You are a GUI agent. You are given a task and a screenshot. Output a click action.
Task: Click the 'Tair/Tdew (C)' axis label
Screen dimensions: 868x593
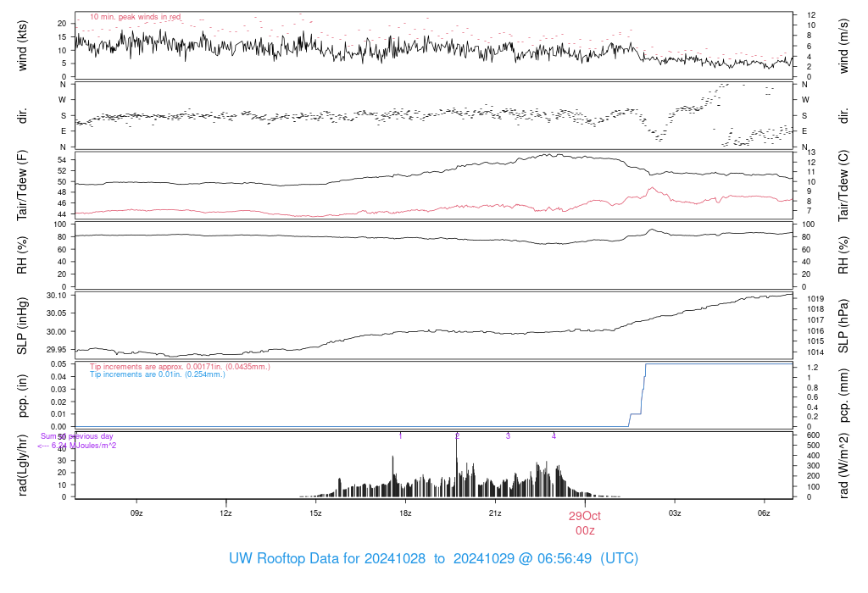pyautogui.click(x=843, y=186)
